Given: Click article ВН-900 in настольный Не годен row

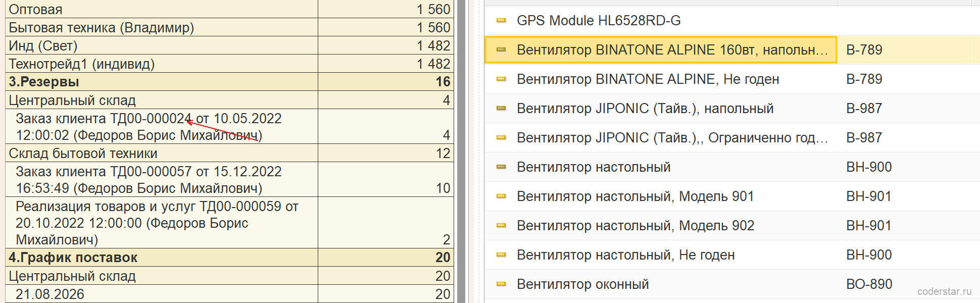Looking at the screenshot, I should click(869, 255).
